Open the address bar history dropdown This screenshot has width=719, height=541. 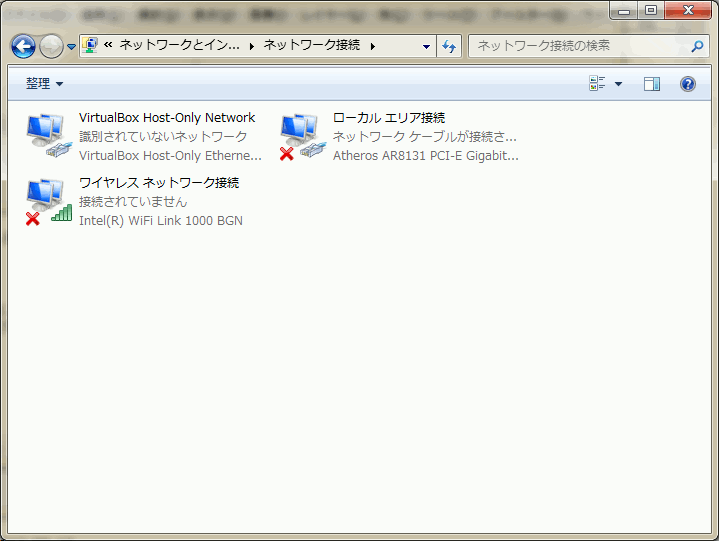[x=426, y=46]
